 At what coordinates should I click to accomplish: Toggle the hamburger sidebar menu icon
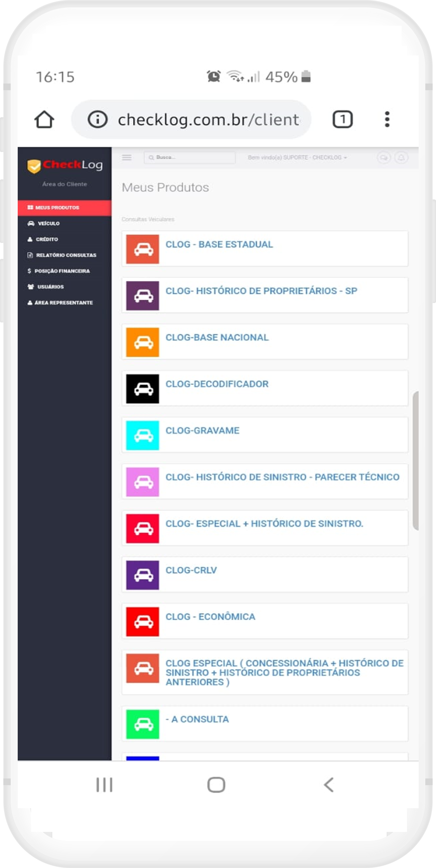tap(127, 157)
